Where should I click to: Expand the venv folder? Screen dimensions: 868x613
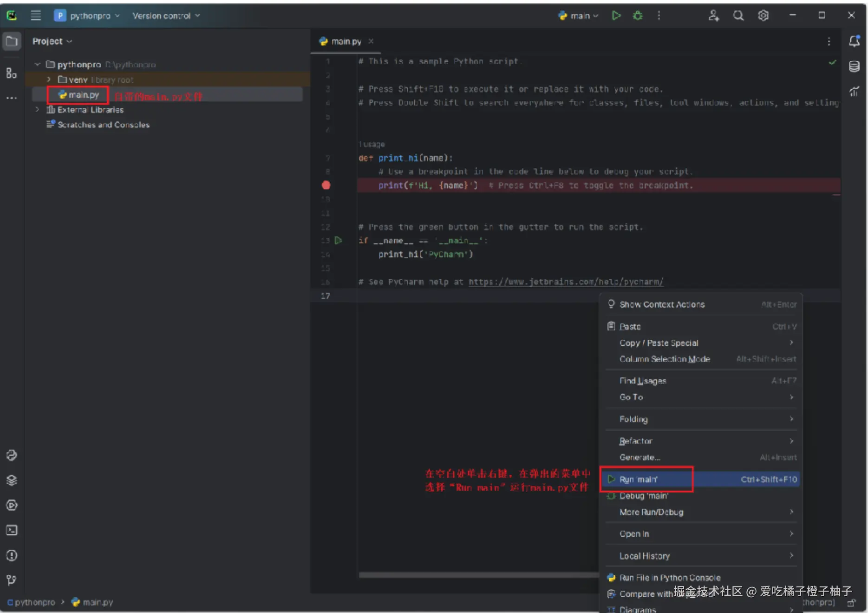pyautogui.click(x=48, y=79)
